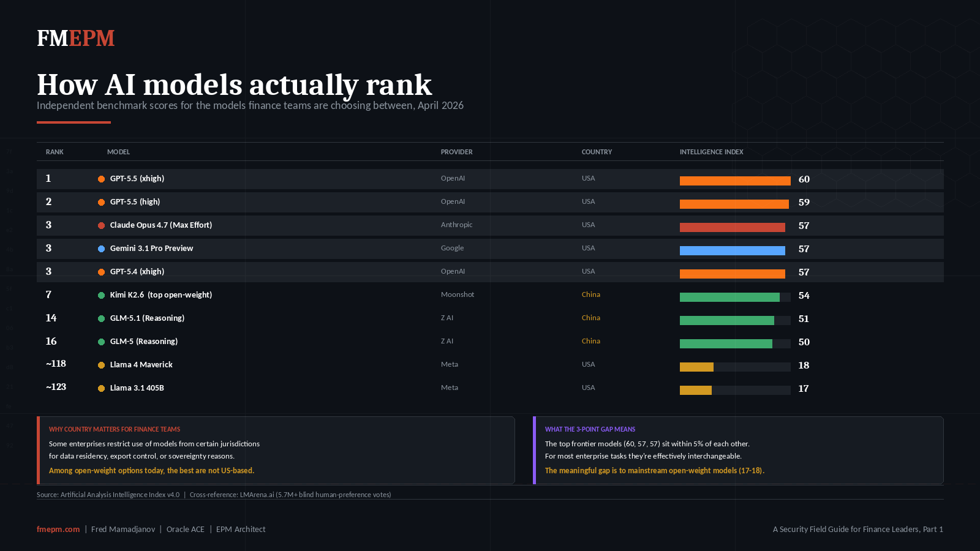The height and width of the screenshot is (551, 980).
Task: Click the blue dot beside Gemini 3.1 Pro Preview
Action: tap(101, 248)
